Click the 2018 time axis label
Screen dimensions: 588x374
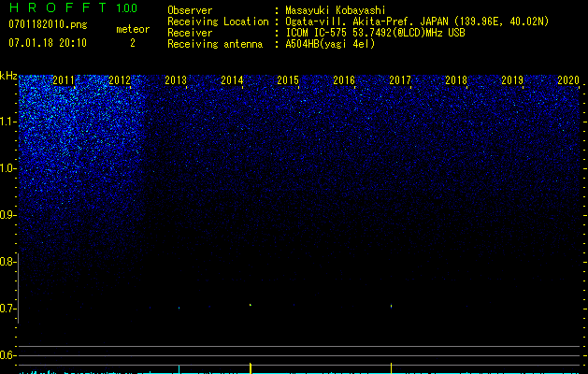pyautogui.click(x=456, y=79)
